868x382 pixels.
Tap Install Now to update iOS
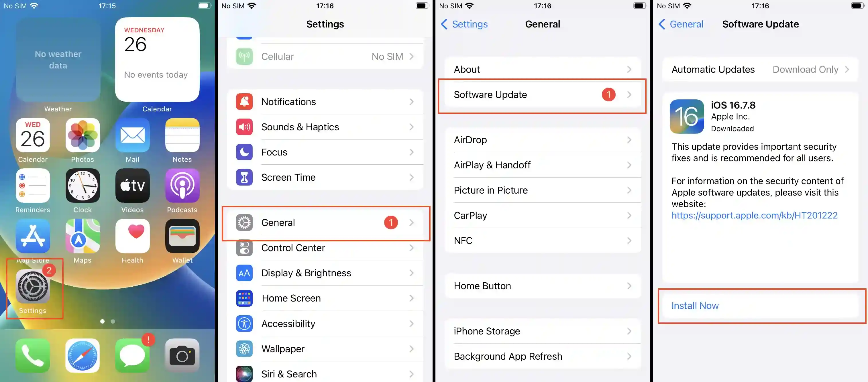[759, 305]
